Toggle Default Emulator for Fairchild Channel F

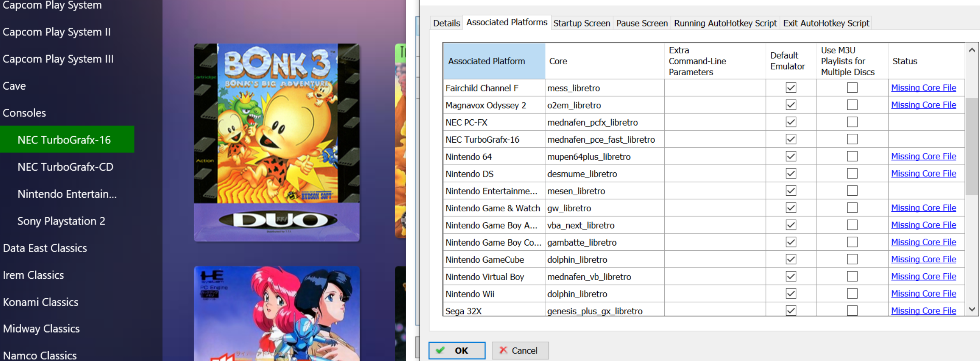(x=791, y=88)
